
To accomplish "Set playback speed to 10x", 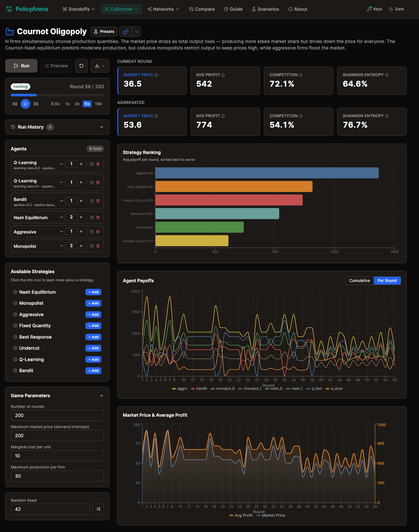I will tap(98, 104).
